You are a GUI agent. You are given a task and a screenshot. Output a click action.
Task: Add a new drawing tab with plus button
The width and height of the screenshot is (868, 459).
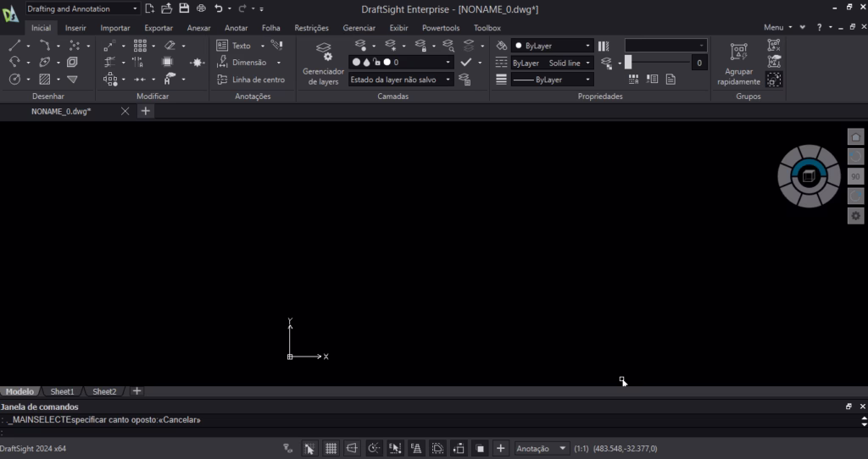[x=146, y=111]
